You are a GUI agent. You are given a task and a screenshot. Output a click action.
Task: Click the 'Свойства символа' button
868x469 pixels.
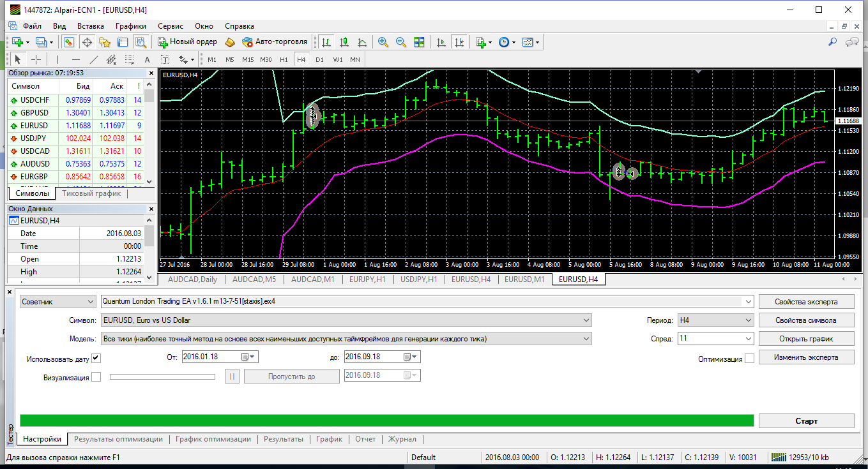[806, 320]
